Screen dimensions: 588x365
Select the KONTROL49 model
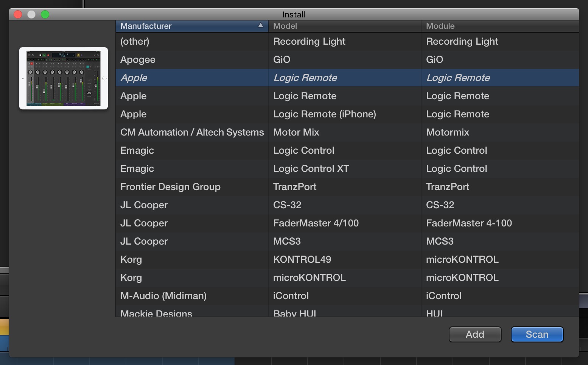tap(302, 259)
